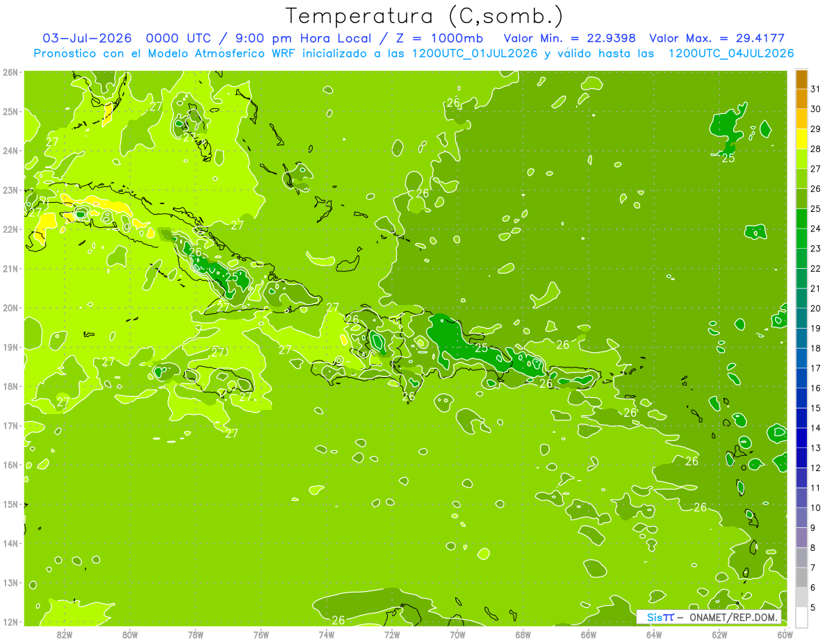
Task: Click the "15N" latitude axis label
Action: click(x=10, y=504)
